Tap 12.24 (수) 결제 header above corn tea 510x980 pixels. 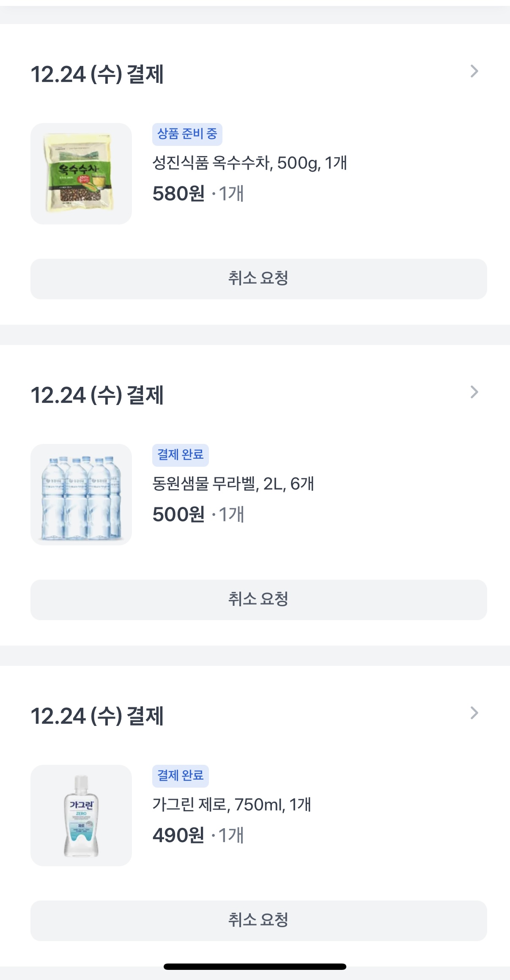97,74
